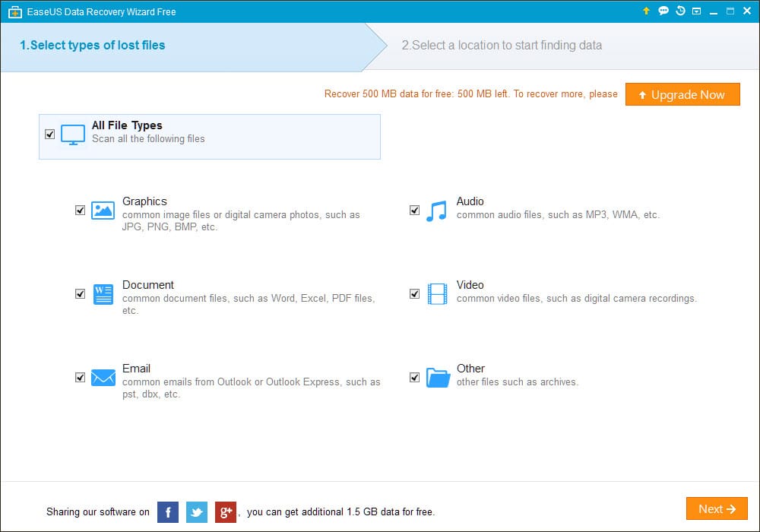Viewport: 760px width, 532px height.
Task: Click 'Recover 500 MB data for free' notice
Action: click(x=470, y=94)
